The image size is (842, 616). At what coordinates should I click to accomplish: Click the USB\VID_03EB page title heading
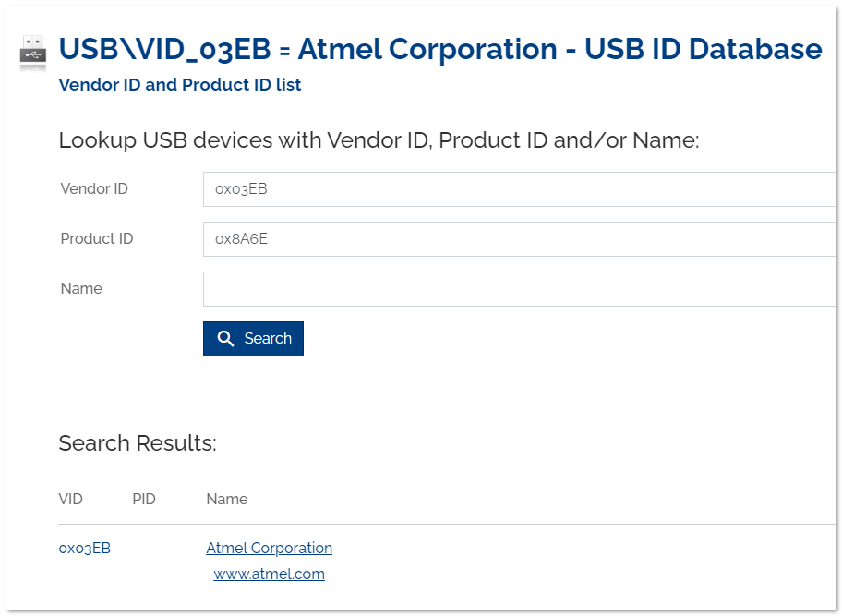[439, 49]
